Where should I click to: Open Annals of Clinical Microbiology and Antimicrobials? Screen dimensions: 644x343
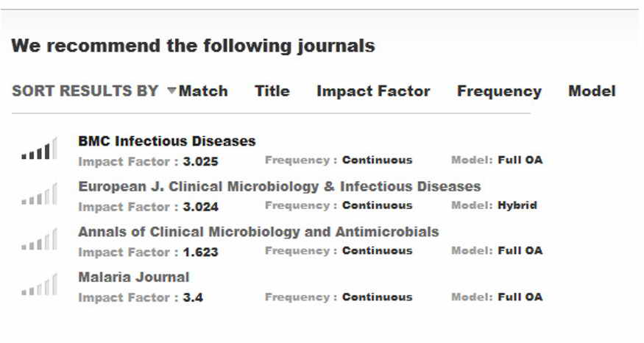pos(258,232)
